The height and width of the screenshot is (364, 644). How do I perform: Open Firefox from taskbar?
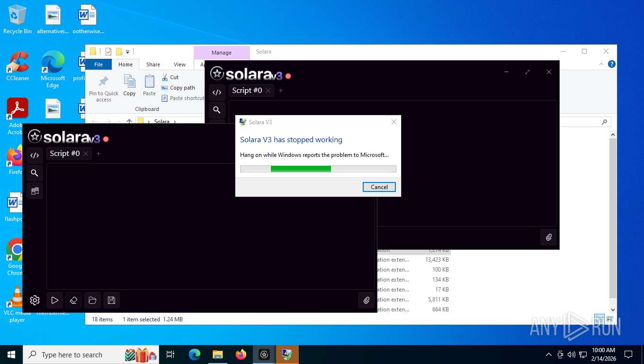click(x=241, y=354)
